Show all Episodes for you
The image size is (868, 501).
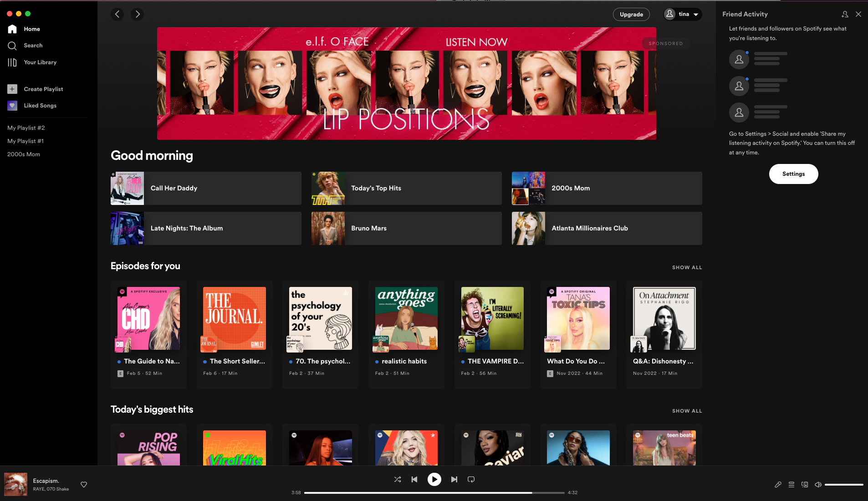tap(687, 267)
